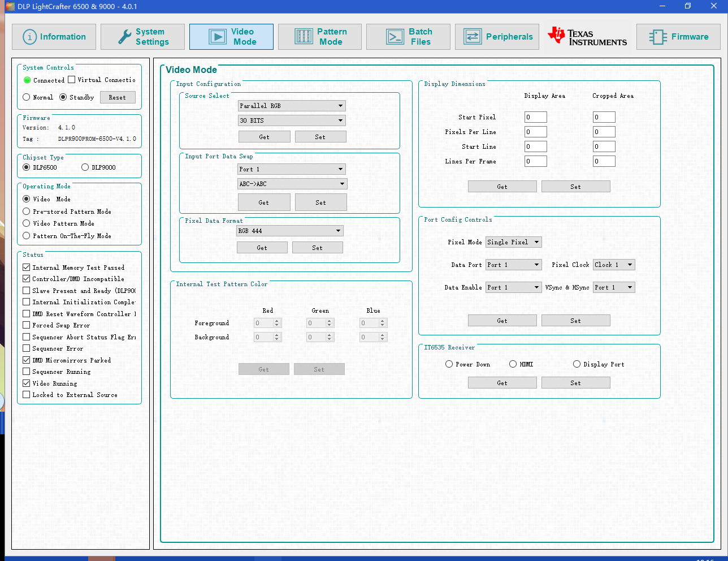The height and width of the screenshot is (561, 728).
Task: Click Set under Pixel Data Format
Action: click(x=318, y=248)
